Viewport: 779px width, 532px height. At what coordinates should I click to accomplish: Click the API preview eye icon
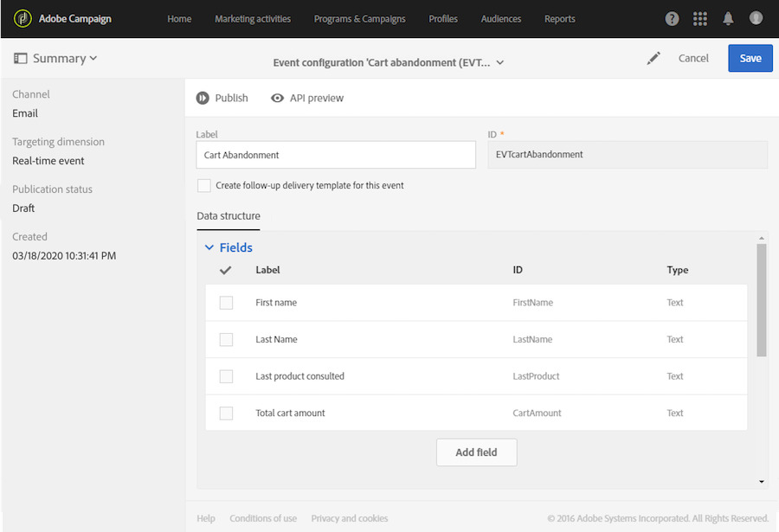click(x=277, y=98)
